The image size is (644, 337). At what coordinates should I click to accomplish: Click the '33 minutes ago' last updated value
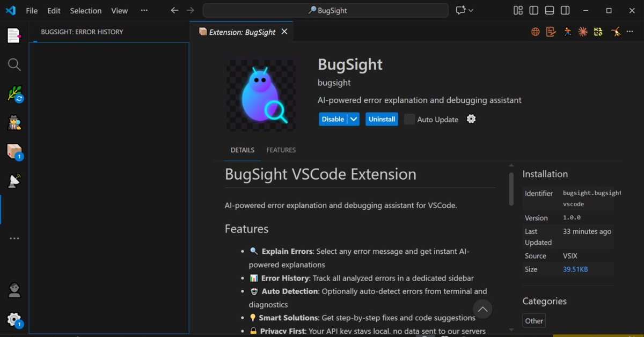click(587, 231)
